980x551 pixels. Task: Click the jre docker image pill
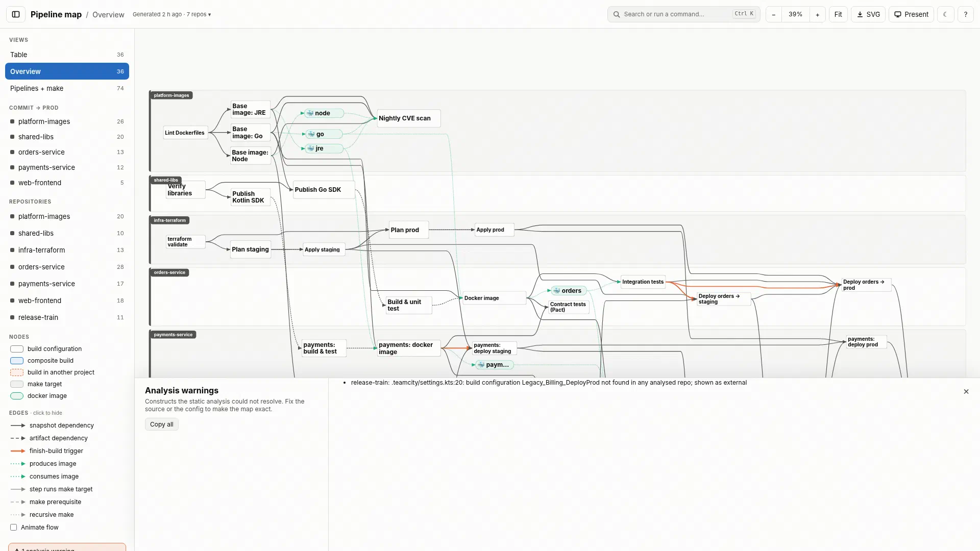coord(324,148)
